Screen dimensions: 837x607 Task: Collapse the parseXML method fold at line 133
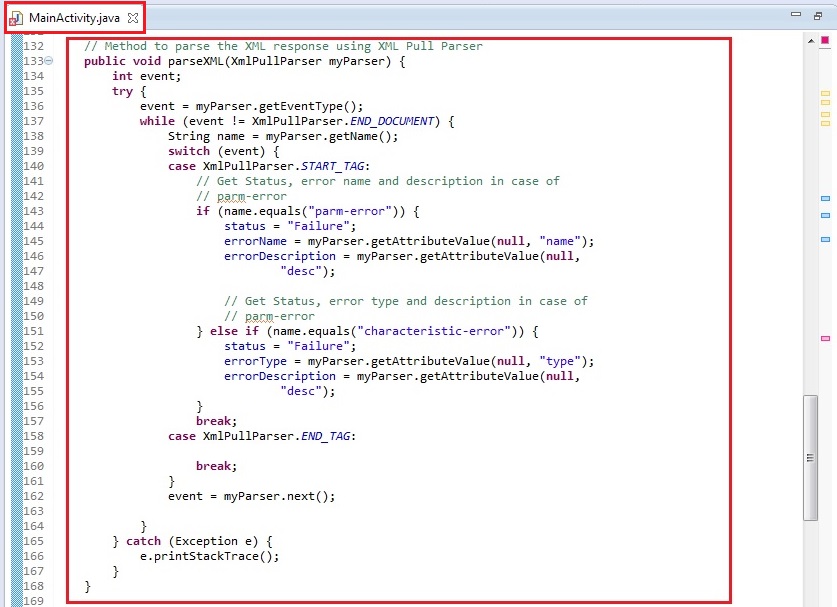coord(50,61)
